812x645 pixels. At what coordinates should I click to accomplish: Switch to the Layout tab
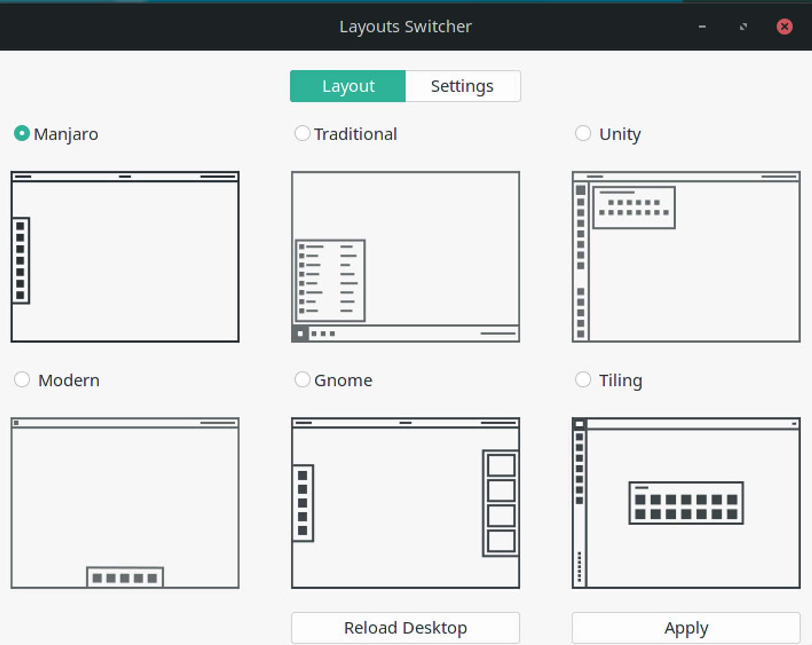click(x=348, y=85)
